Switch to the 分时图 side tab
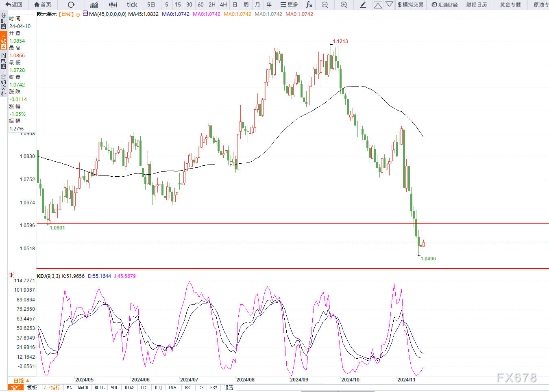This screenshot has width=549, height=392. 4,21
